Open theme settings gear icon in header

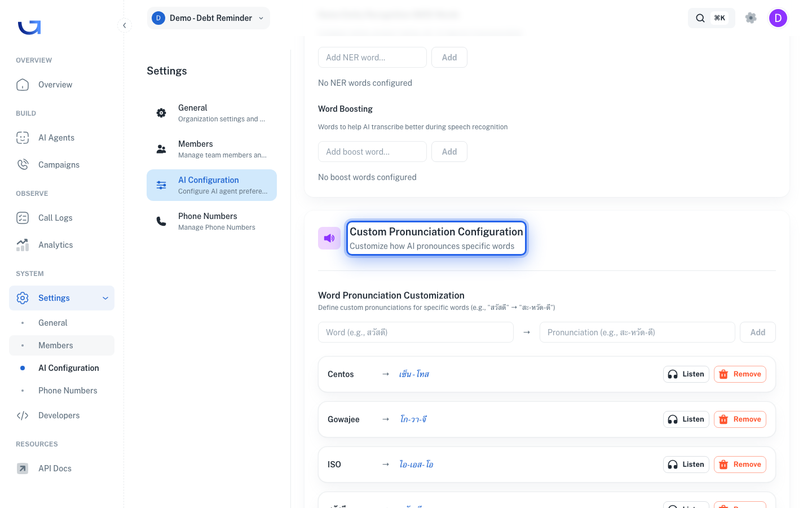pos(751,18)
